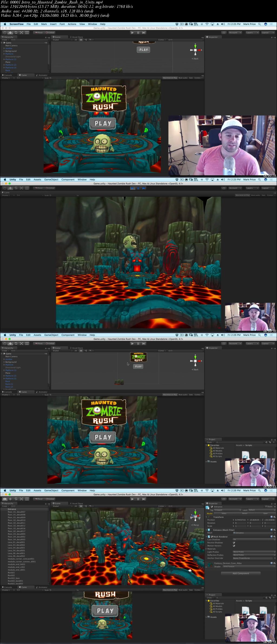Screen dimensions: 277x644
Task: Toggle Pivot handle mode in the ScreenFlow frame
Action: pyautogui.click(x=39, y=33)
